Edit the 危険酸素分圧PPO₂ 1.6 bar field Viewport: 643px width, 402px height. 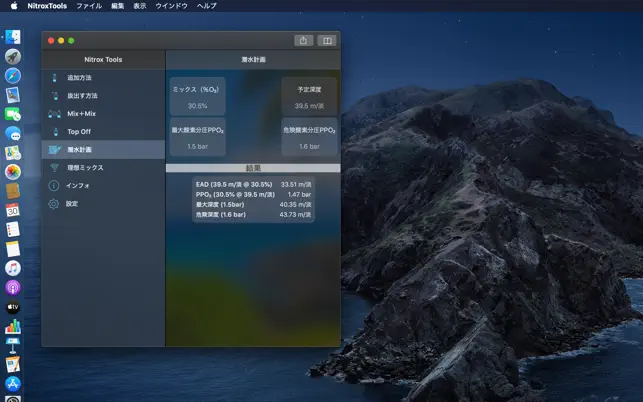pyautogui.click(x=309, y=137)
